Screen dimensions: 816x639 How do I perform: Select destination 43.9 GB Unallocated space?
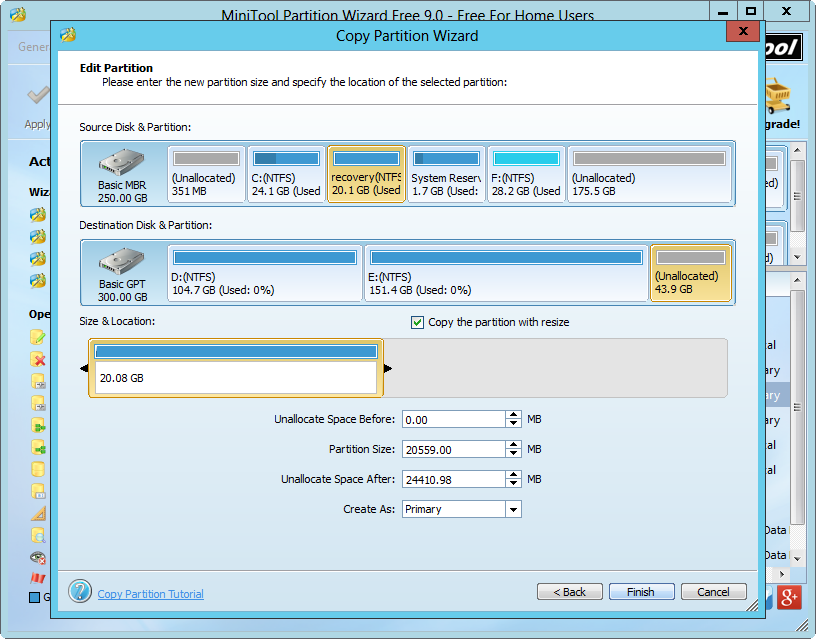point(691,273)
